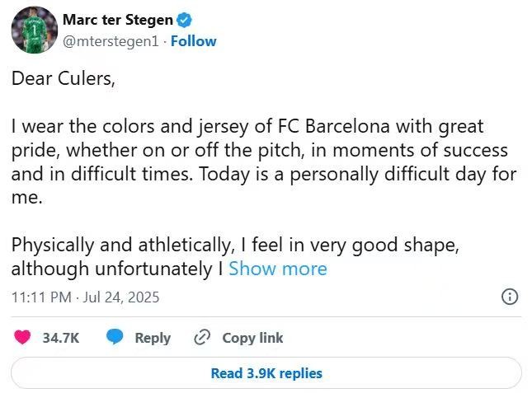Expand tweet with Show more

pos(278,269)
